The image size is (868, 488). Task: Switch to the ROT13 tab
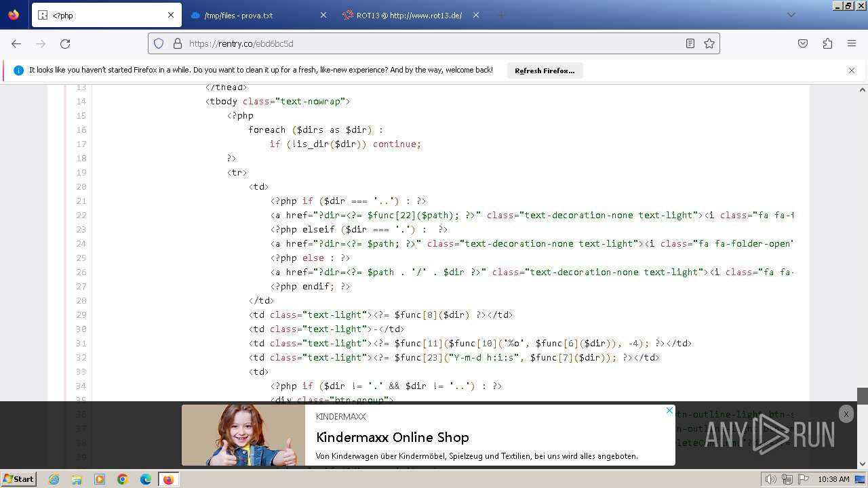coord(410,15)
